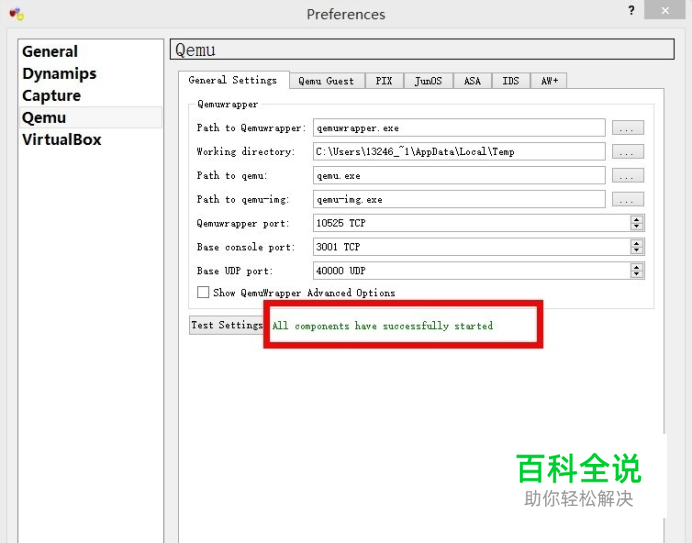
Task: Browse for the Working directory
Action: click(628, 152)
